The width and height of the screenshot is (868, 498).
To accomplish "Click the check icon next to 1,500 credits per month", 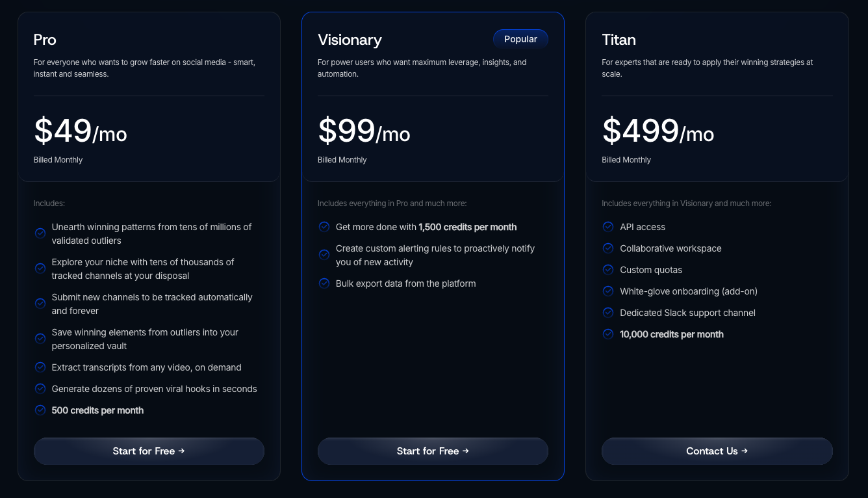I will coord(324,227).
